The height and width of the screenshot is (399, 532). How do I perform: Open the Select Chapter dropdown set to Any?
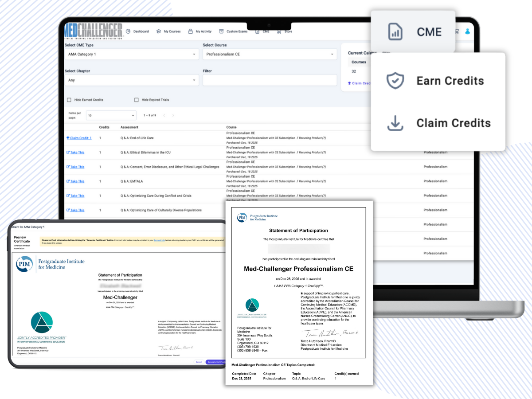131,80
